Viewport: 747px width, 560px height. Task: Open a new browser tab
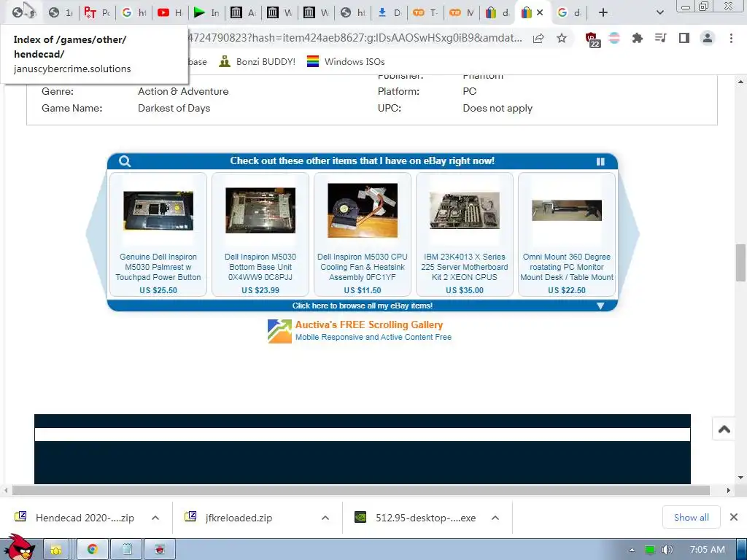click(x=603, y=13)
